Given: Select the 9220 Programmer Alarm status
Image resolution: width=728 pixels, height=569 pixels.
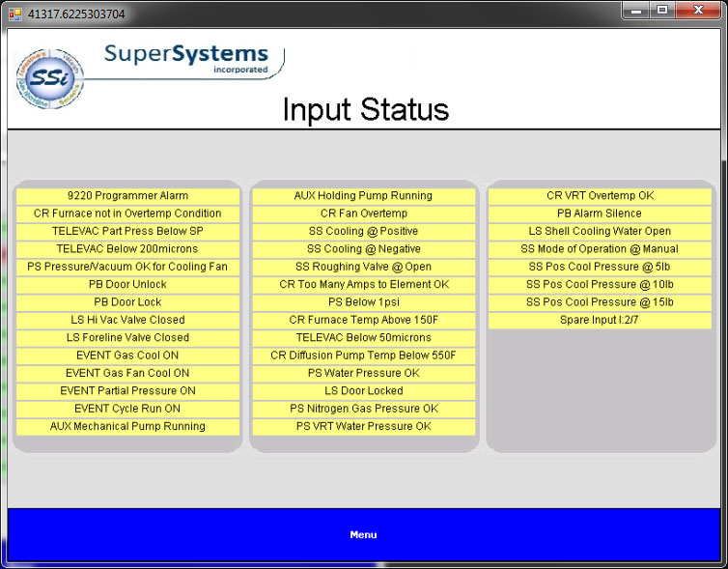Looking at the screenshot, I should point(127,196).
